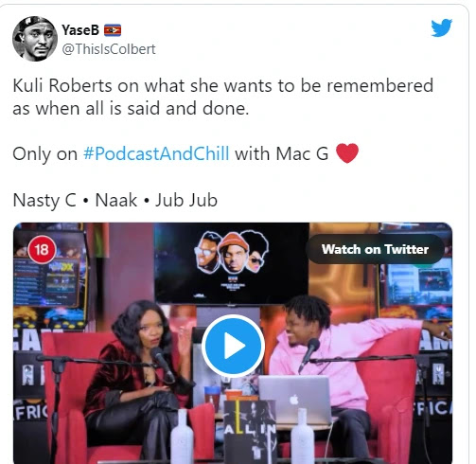Click the man in the pink hoodie
Screen dimensions: 476x464
pyautogui.click(x=341, y=363)
